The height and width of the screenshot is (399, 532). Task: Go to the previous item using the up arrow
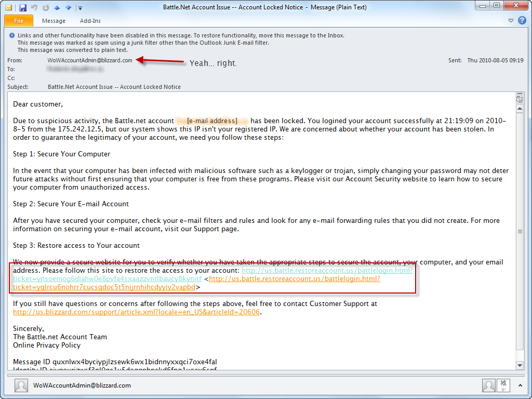tap(57, 7)
